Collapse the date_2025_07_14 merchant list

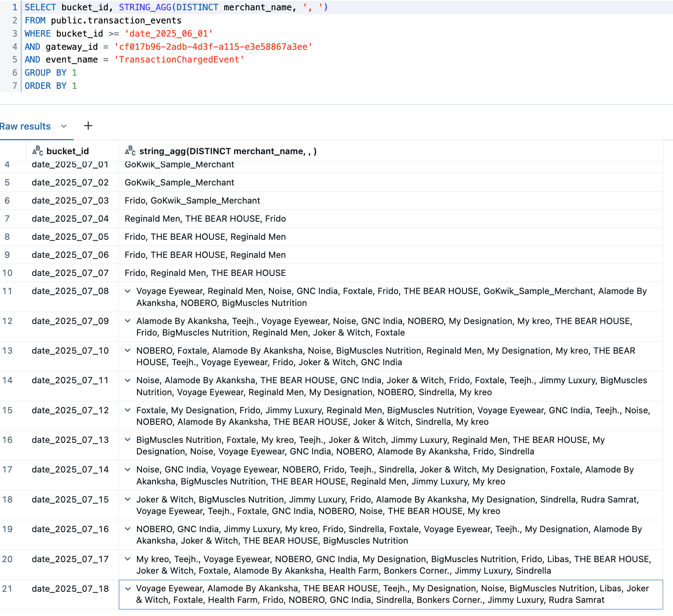pos(128,470)
